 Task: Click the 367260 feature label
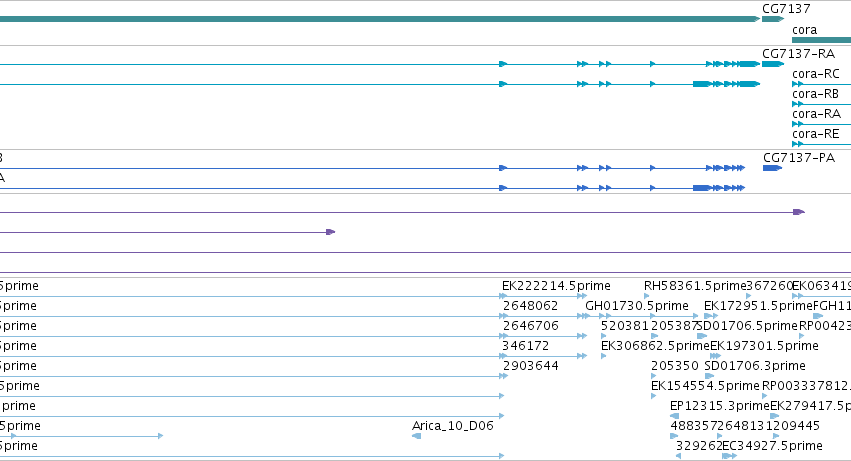(x=770, y=286)
